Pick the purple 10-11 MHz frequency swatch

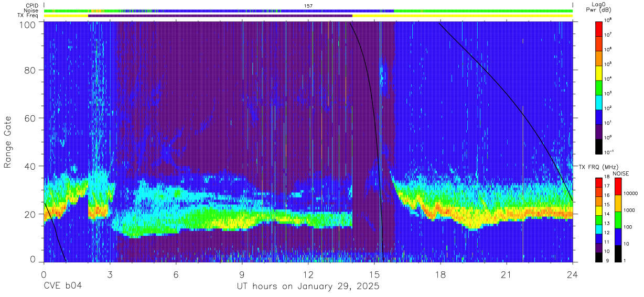(598, 247)
